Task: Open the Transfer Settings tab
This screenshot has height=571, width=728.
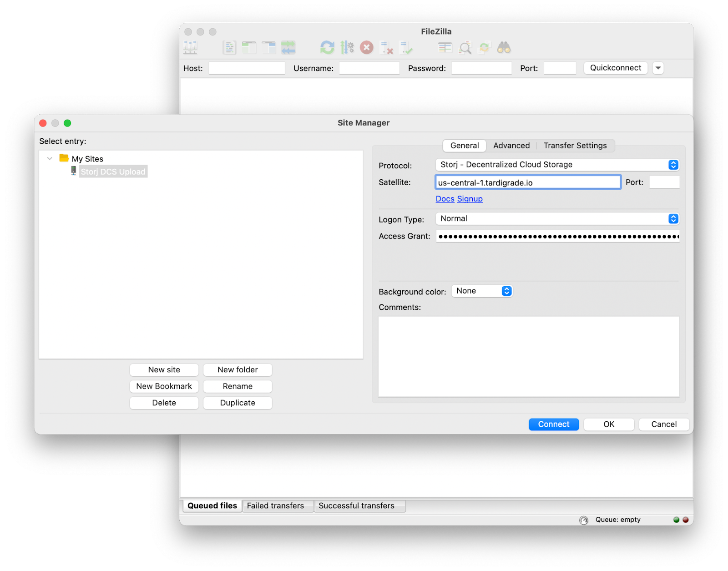Action: pos(575,146)
